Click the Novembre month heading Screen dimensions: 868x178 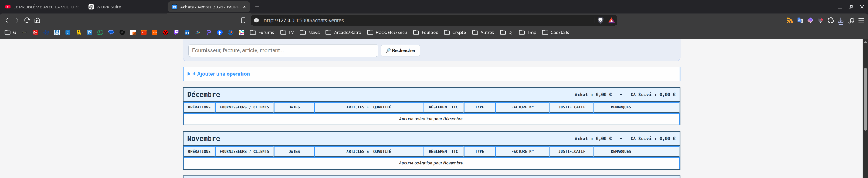[x=203, y=139]
